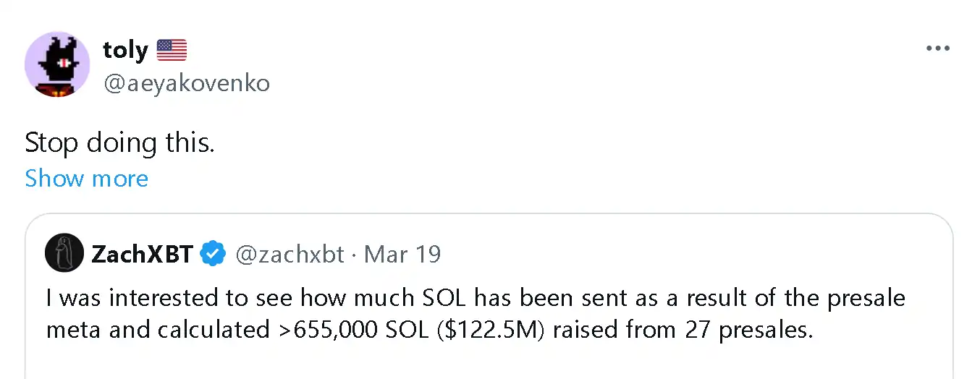Click the @aeyakovenko handle
The width and height of the screenshot is (980, 379).
187,83
